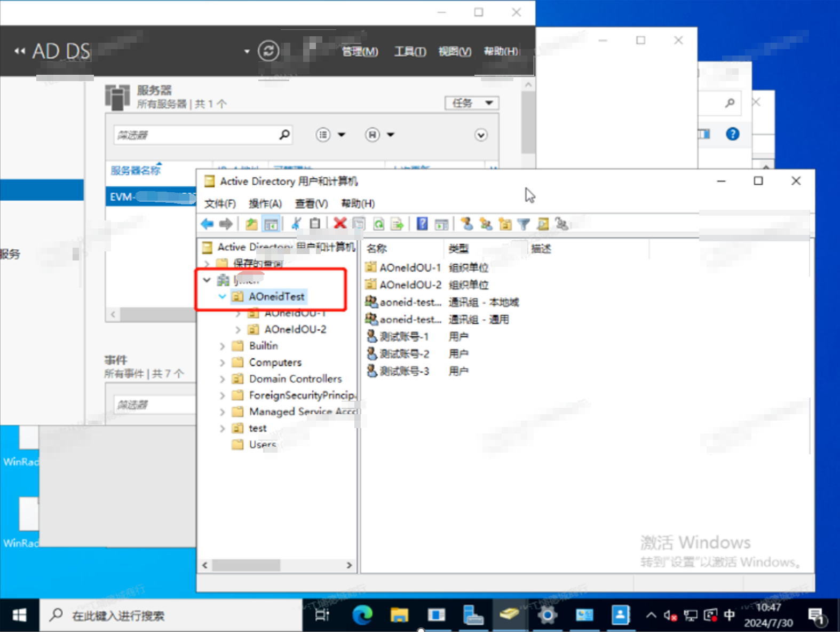
Task: Expand the servers filter chevron button
Action: pyautogui.click(x=481, y=135)
